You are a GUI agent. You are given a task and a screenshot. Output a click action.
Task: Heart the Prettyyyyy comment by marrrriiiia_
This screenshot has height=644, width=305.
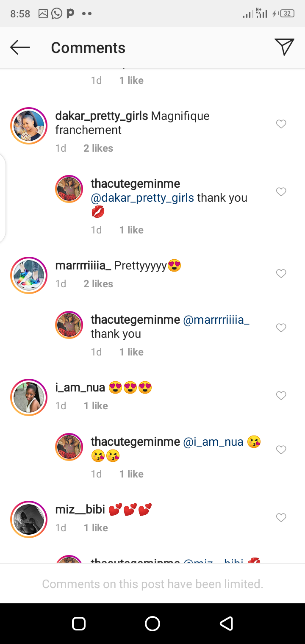pyautogui.click(x=281, y=274)
